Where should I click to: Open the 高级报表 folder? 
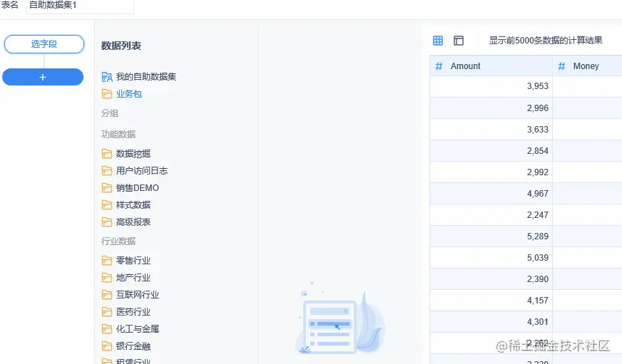[x=133, y=222]
